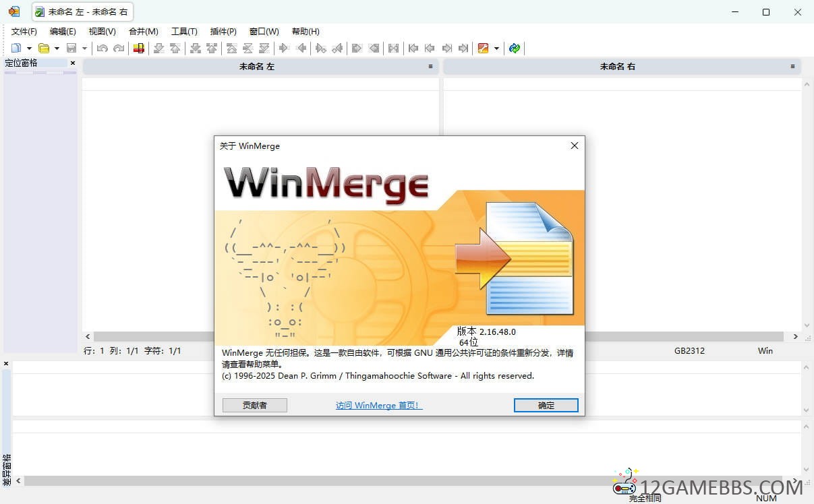Click the 未命名 右 pane header

[622, 67]
